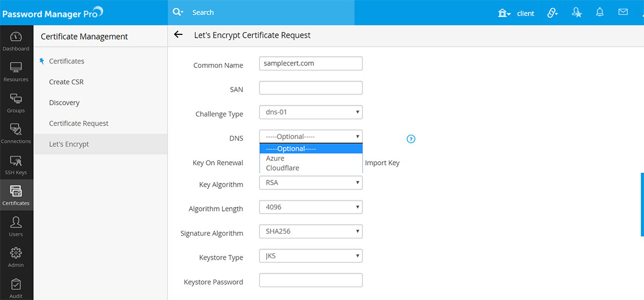Open the Dashboard sidebar icon

coord(16,41)
